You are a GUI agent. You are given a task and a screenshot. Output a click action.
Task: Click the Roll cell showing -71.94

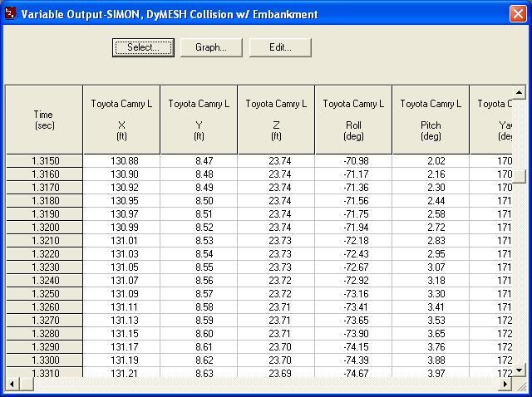point(353,228)
